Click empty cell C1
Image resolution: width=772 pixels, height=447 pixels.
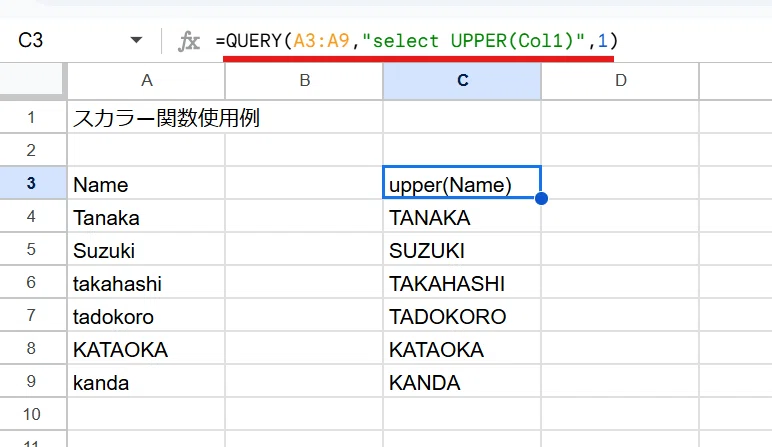pos(462,117)
